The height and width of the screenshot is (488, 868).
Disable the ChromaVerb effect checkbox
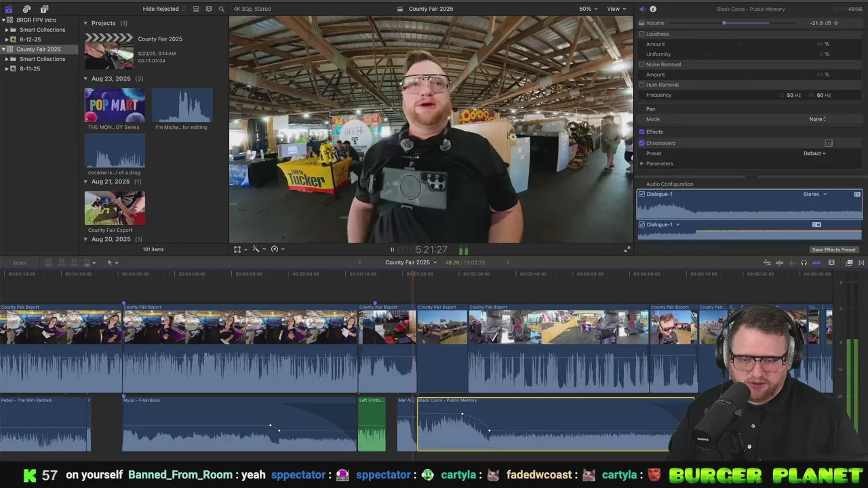click(642, 143)
